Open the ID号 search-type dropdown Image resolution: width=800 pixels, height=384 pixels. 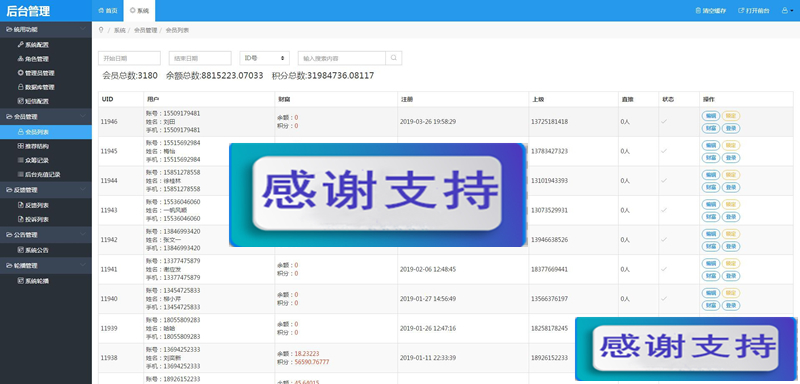pyautogui.click(x=264, y=58)
